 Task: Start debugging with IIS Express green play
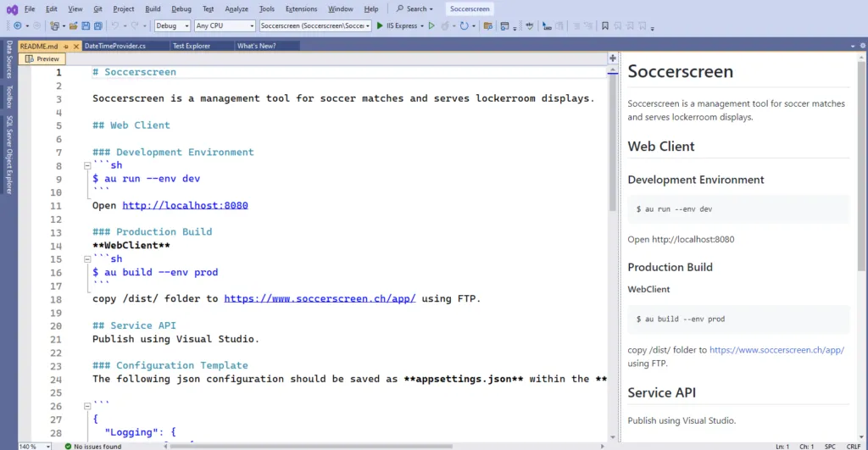[x=380, y=26]
